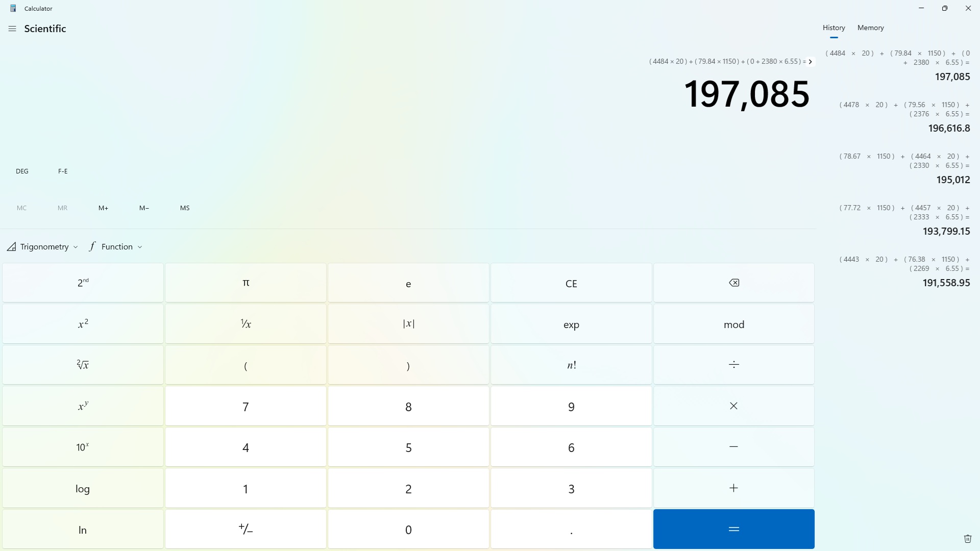Image resolution: width=980 pixels, height=551 pixels.
Task: Click the pi constant key
Action: [246, 283]
